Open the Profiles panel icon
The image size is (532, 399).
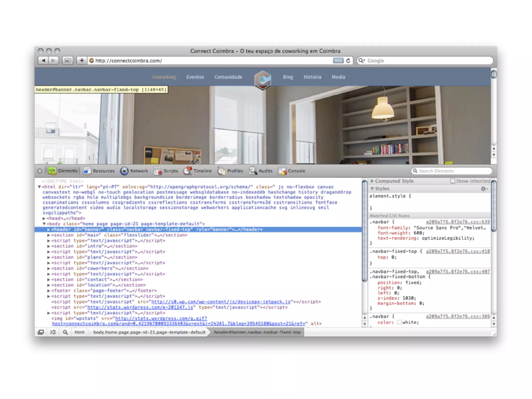(x=221, y=171)
